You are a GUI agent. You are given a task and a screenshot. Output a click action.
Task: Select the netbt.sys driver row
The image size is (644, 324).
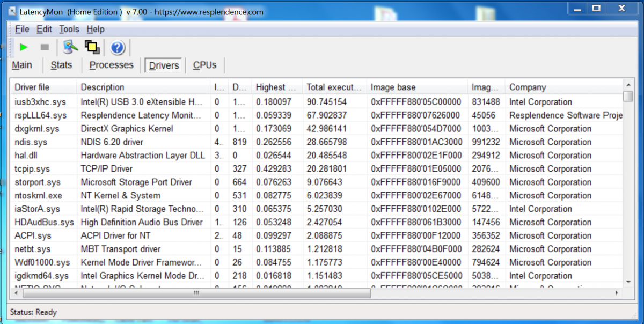pos(317,249)
